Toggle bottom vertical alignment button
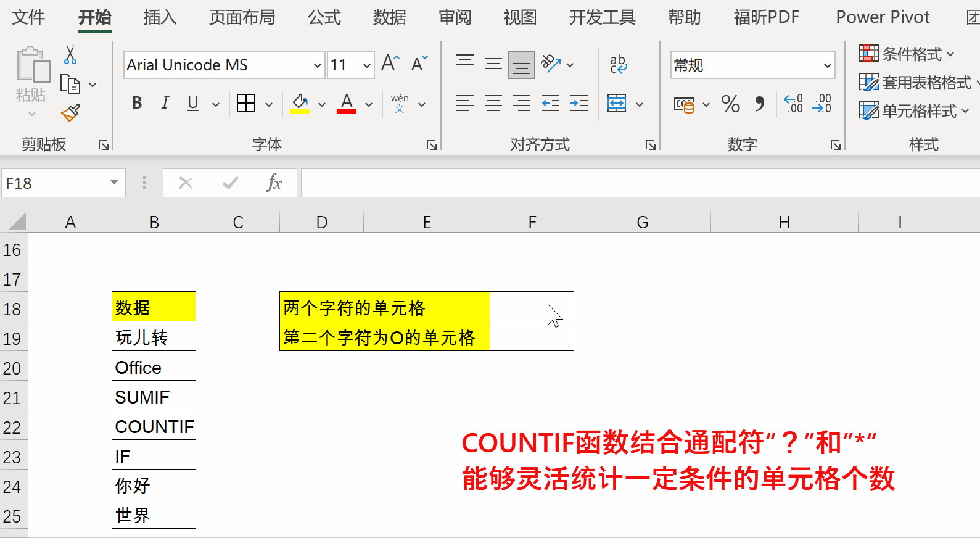Screen dimensions: 980x538 click(x=522, y=65)
